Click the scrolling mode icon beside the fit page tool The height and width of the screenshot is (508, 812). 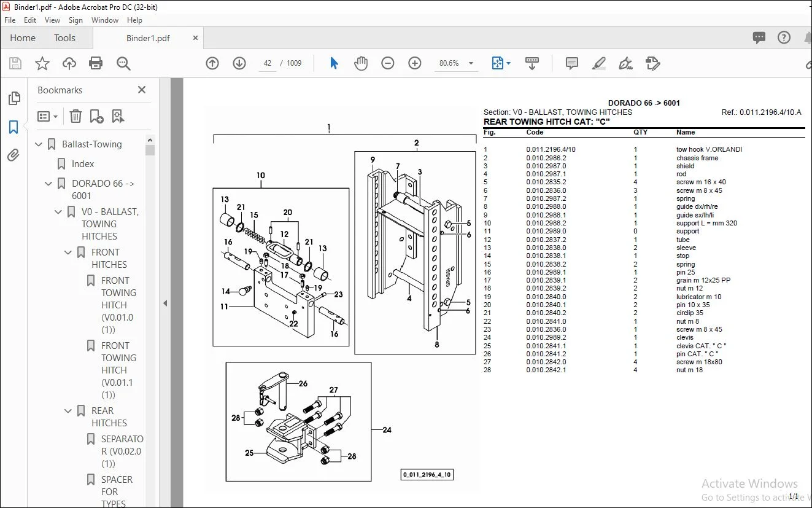click(x=532, y=63)
